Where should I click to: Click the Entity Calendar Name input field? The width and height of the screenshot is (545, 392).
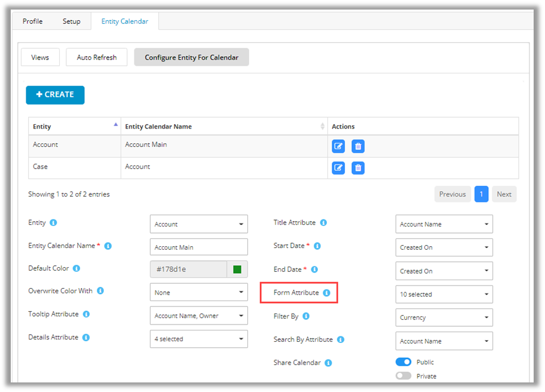198,247
